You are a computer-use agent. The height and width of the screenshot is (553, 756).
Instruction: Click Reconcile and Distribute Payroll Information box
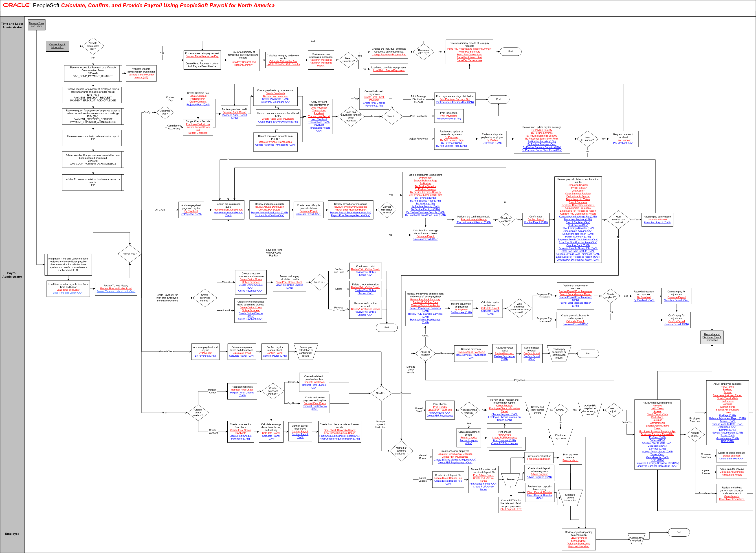[x=712, y=337]
